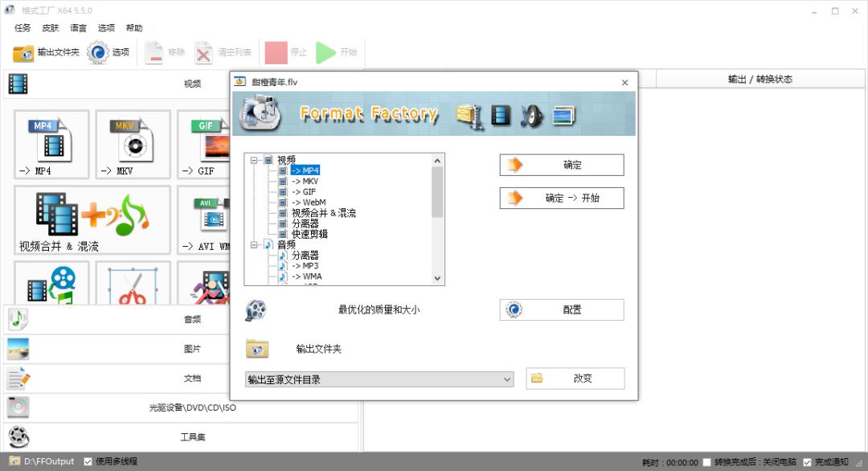Open the 视频合并 & 混流 tile
The height and width of the screenshot is (471, 868).
[92, 220]
